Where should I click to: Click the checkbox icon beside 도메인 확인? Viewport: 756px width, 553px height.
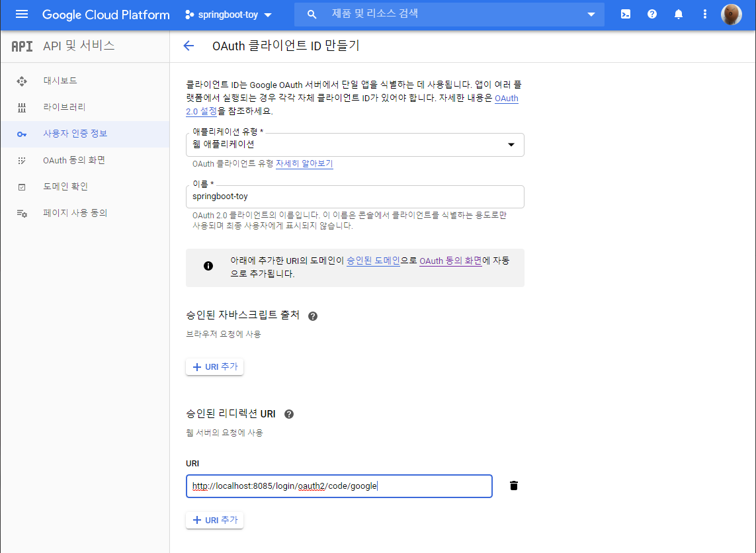pos(22,187)
